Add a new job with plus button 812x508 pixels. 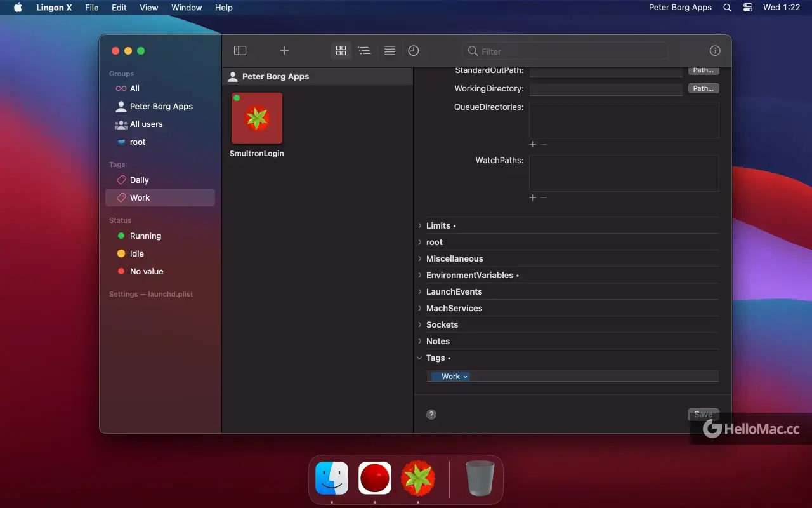284,51
